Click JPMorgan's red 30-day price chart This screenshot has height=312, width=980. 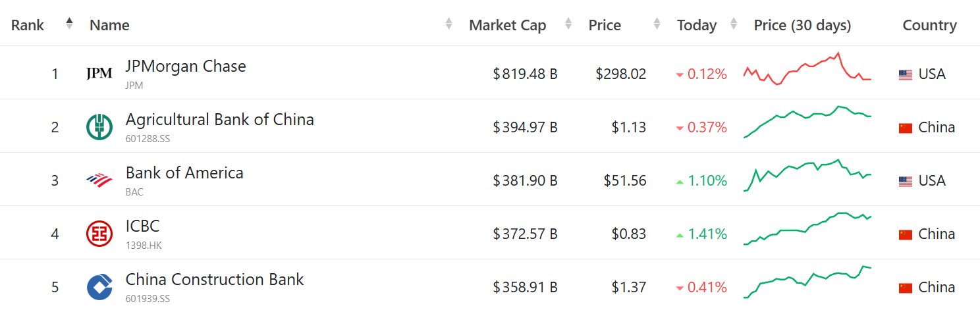[x=807, y=70]
